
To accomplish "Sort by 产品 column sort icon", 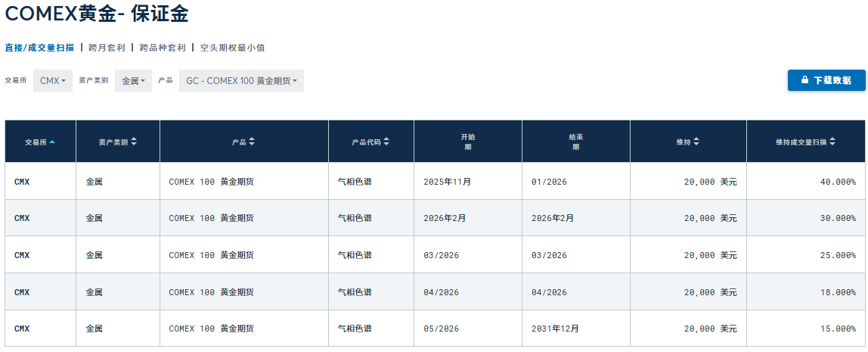I will click(x=252, y=142).
